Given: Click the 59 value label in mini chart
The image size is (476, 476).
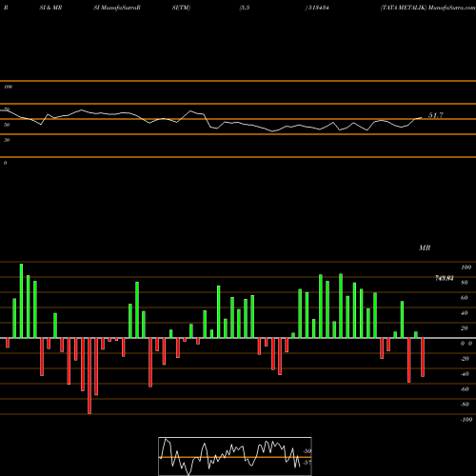Looking at the screenshot, I should coord(307,451).
